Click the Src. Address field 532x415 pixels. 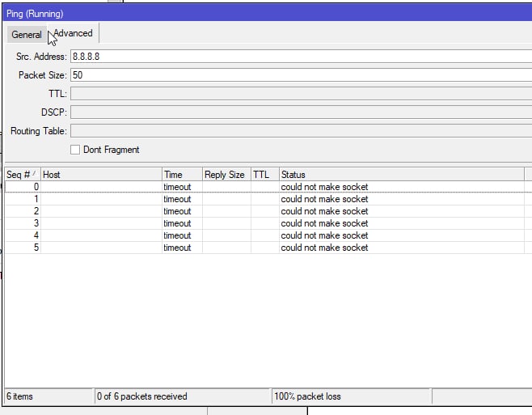pyautogui.click(x=302, y=57)
